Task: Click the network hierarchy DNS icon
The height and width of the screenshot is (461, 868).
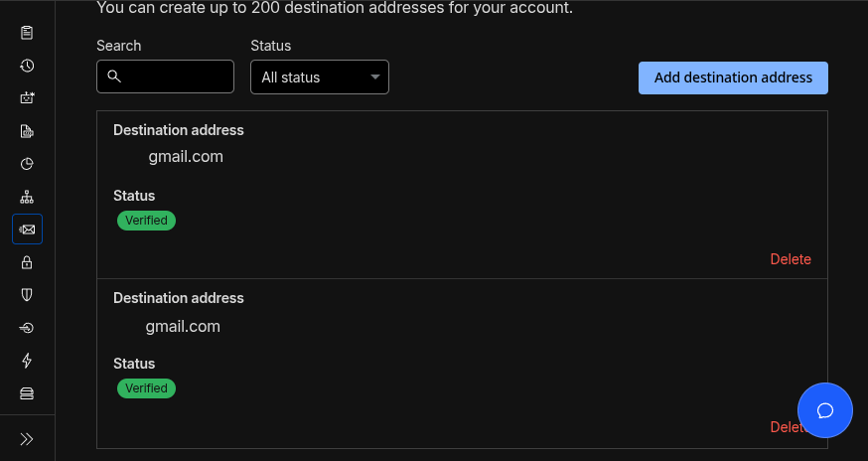Action: [x=27, y=197]
